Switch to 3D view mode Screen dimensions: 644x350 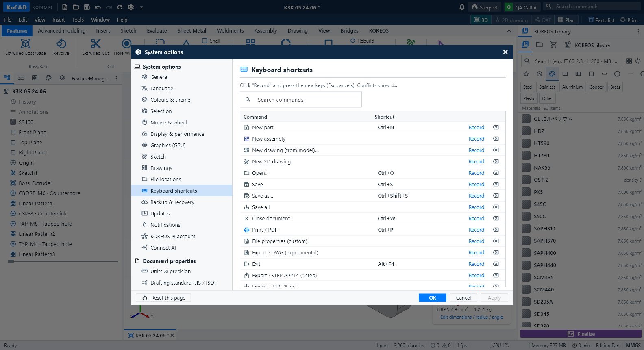point(481,20)
